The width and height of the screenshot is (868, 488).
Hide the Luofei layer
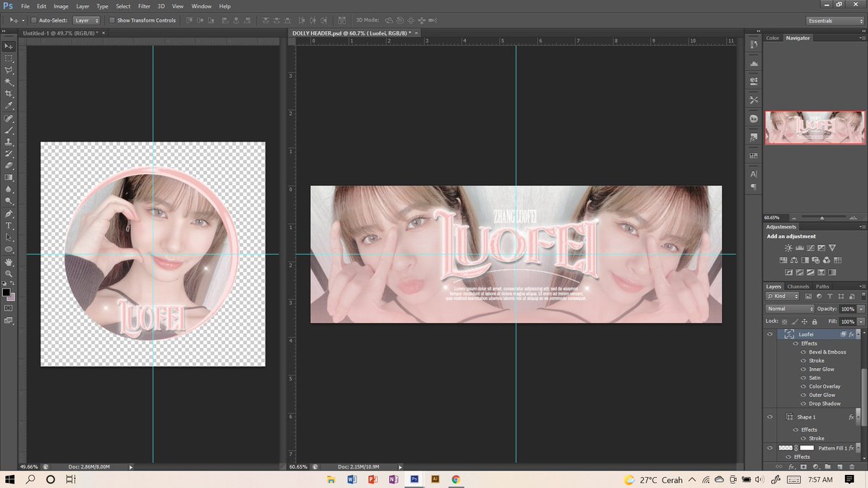pyautogui.click(x=770, y=335)
